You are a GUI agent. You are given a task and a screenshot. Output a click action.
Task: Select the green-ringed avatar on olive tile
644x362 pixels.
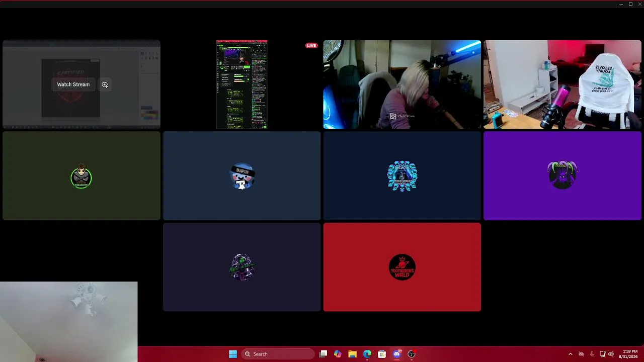pyautogui.click(x=82, y=176)
